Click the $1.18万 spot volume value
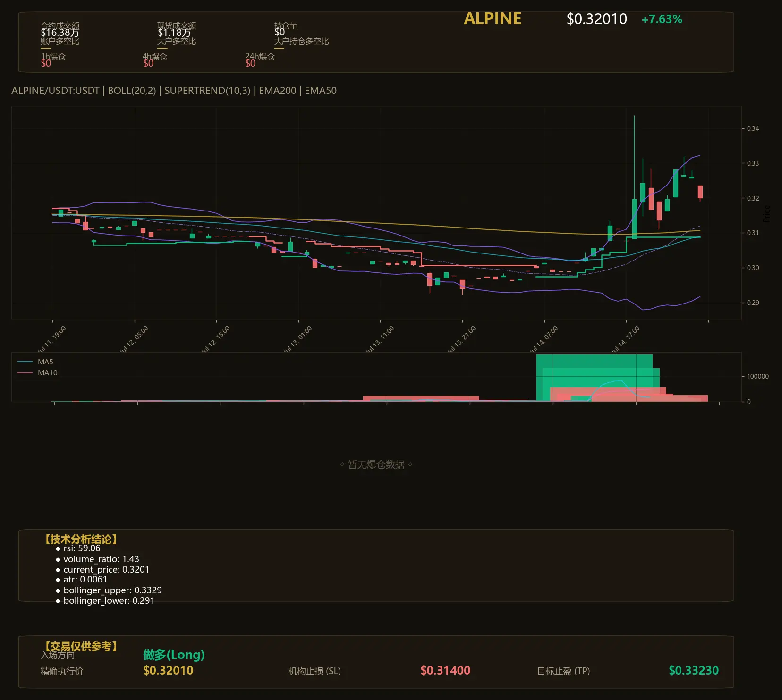This screenshot has width=782, height=700. tap(174, 33)
